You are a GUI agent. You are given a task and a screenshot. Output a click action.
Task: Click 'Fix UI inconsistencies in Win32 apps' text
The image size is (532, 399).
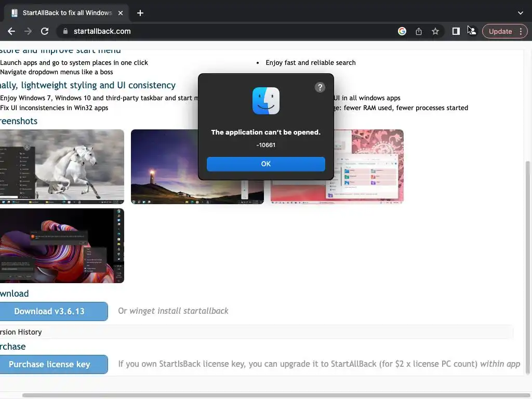point(54,108)
